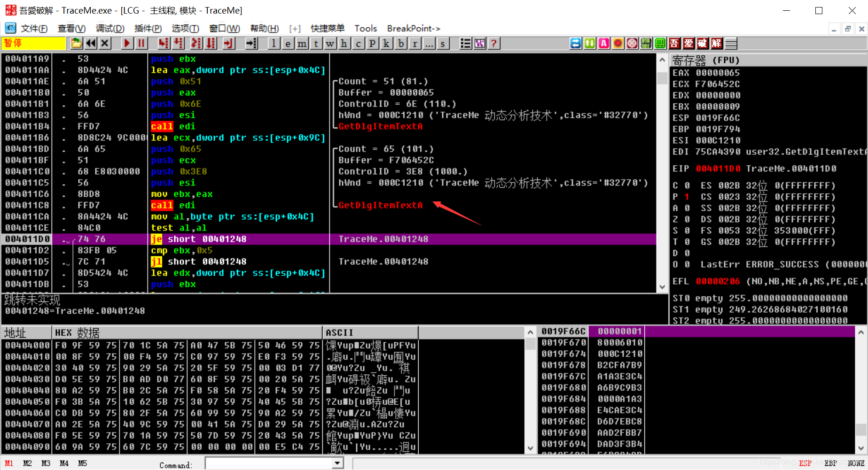Show threads with the 't' button
This screenshot has width=868, height=470.
click(x=316, y=44)
